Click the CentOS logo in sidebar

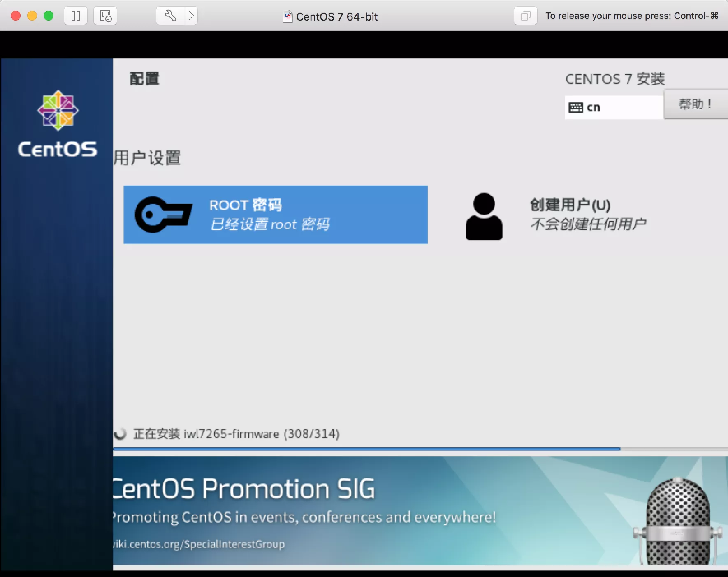click(58, 124)
